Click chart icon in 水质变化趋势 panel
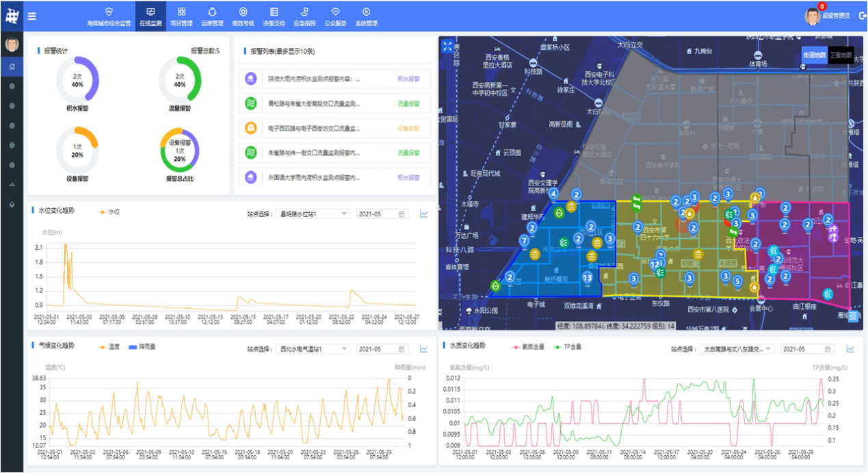 (851, 349)
